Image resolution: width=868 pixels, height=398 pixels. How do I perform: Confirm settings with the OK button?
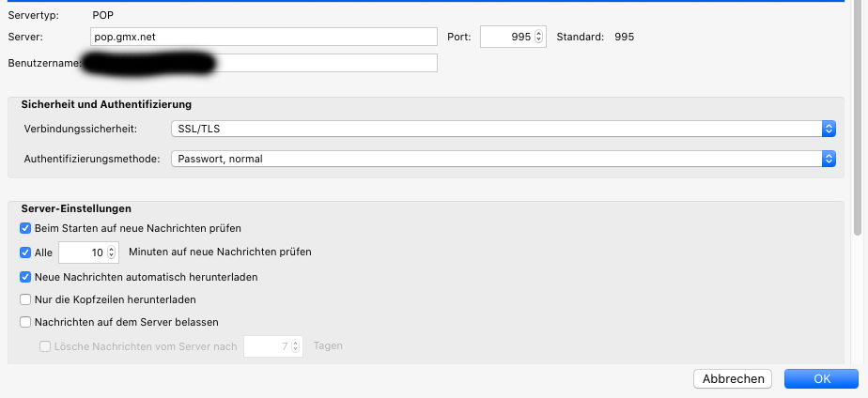(821, 378)
